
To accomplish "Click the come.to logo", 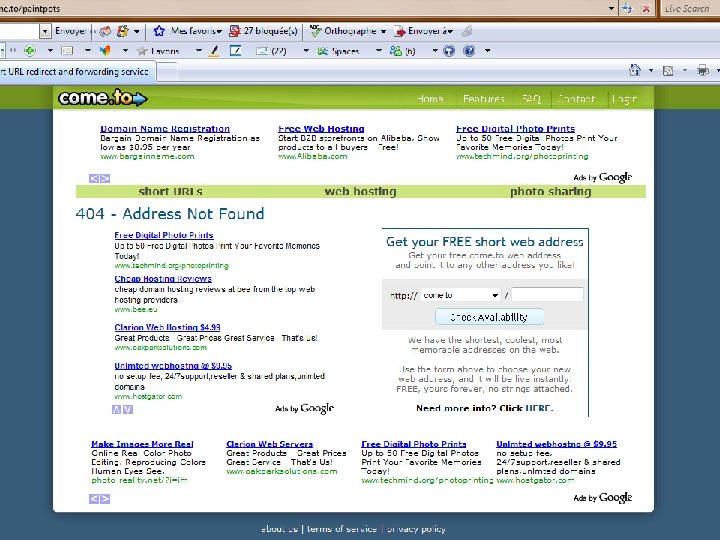I will [102, 98].
